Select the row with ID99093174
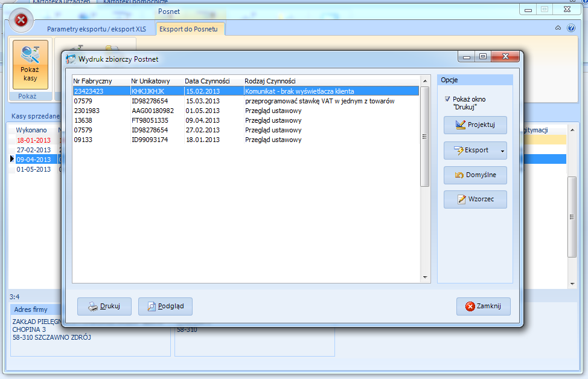Screen dimensions: 588x379 coord(246,140)
